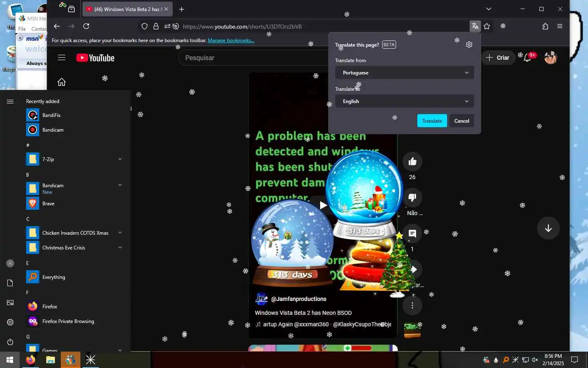Open a new tab with plus button
This screenshot has width=588, height=368.
182,9
